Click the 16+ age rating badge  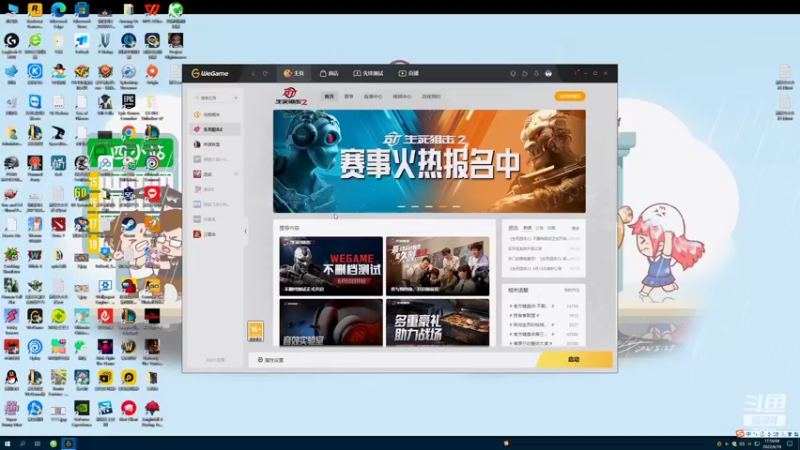(x=255, y=331)
